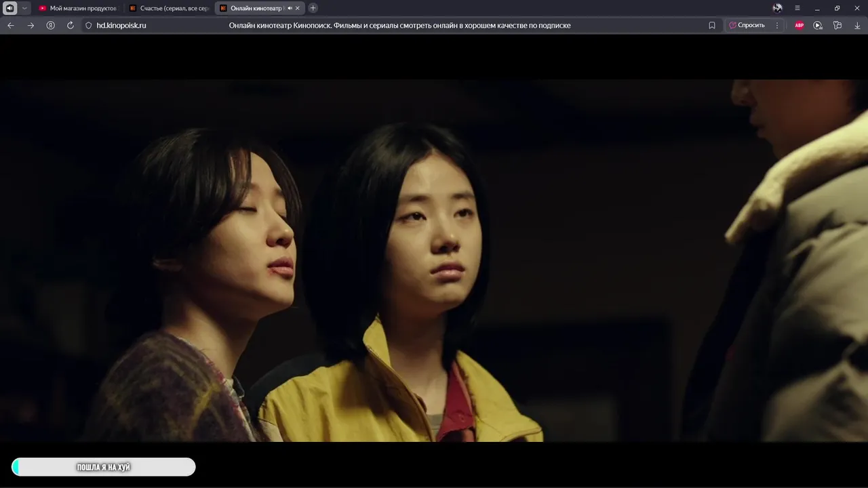Click the video frame to pause playback
The width and height of the screenshot is (868, 488).
coord(434,261)
